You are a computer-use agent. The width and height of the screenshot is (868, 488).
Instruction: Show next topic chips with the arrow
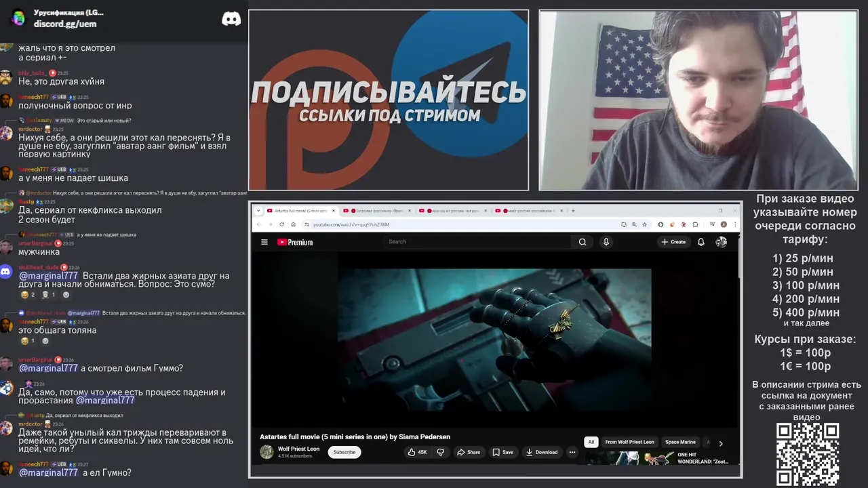[721, 443]
